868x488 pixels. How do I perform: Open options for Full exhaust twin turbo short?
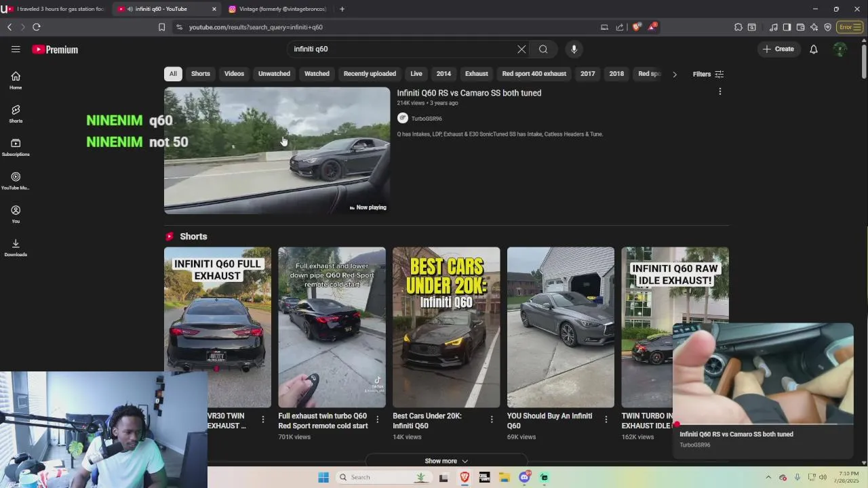[x=378, y=420]
